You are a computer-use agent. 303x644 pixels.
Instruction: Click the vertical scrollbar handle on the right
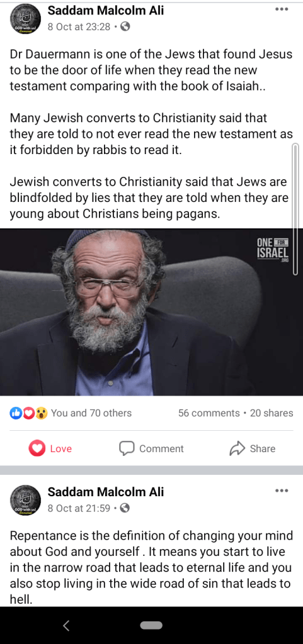[x=295, y=209]
